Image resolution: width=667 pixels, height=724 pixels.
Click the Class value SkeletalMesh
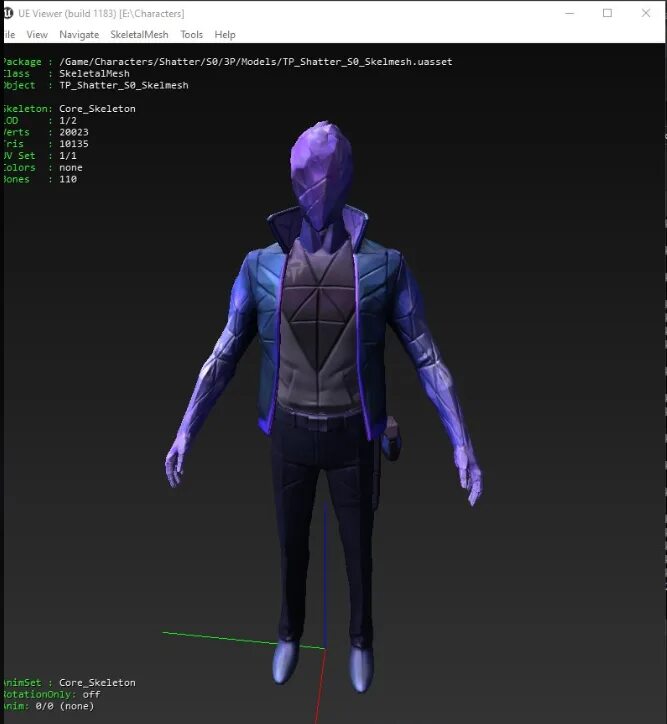94,73
